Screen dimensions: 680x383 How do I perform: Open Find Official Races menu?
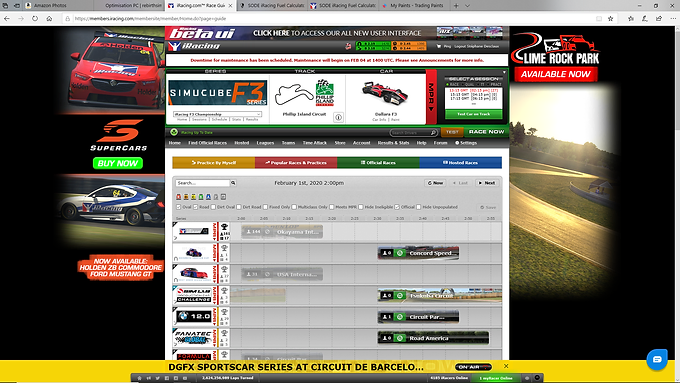pyautogui.click(x=207, y=143)
